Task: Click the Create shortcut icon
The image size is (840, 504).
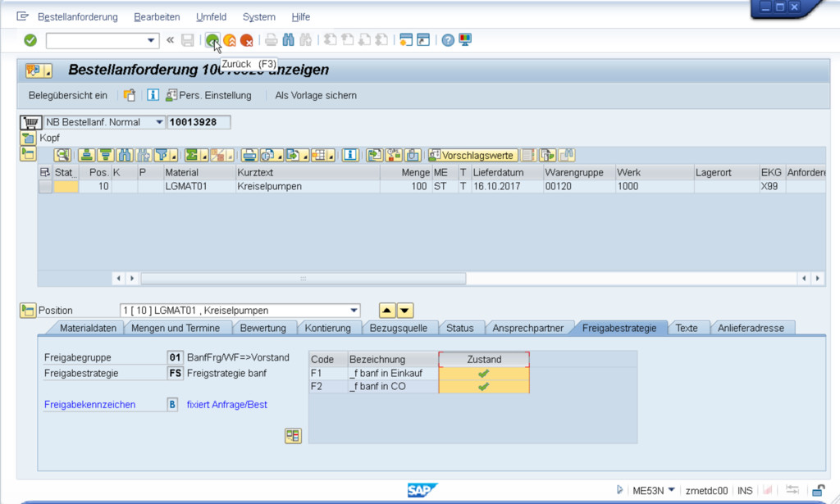Action: (423, 40)
